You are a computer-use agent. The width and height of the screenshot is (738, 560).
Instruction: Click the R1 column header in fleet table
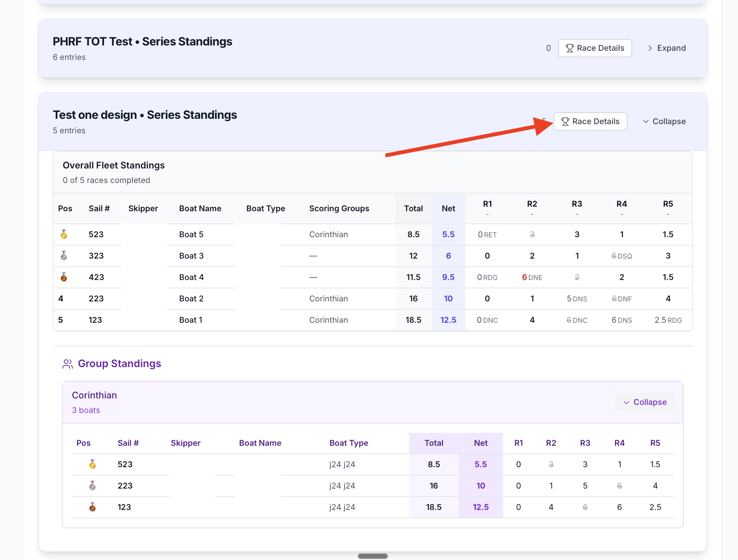pos(487,204)
